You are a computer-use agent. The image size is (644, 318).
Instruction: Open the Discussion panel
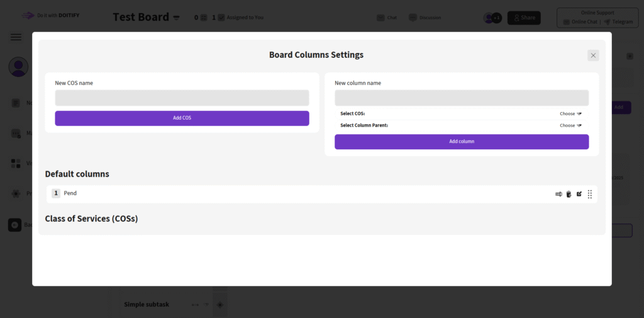(x=425, y=18)
